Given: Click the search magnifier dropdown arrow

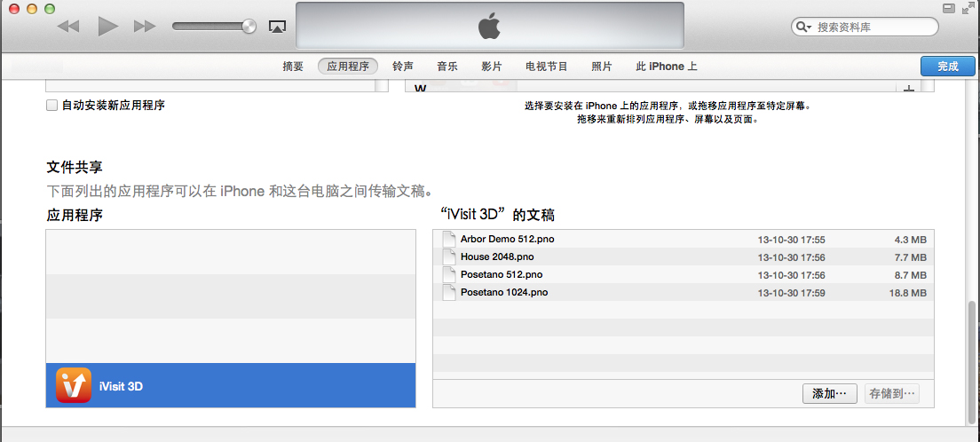Looking at the screenshot, I should [x=802, y=27].
